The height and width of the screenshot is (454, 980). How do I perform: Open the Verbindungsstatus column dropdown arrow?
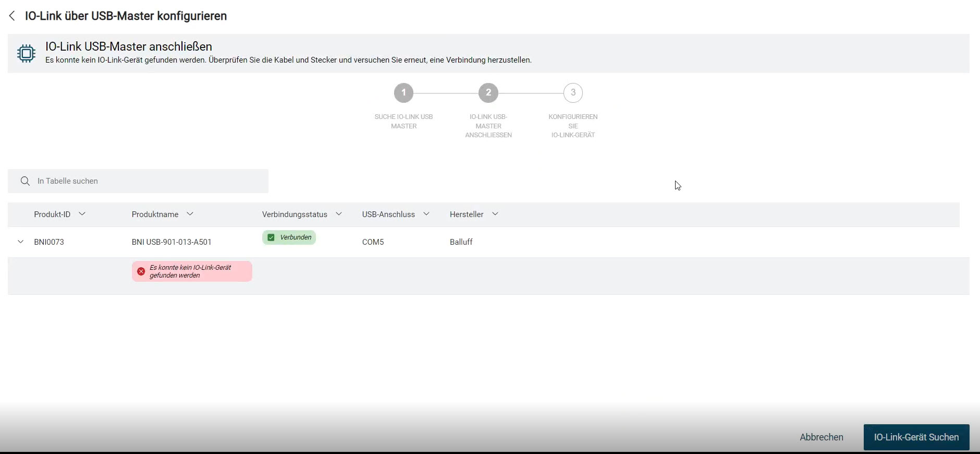339,214
